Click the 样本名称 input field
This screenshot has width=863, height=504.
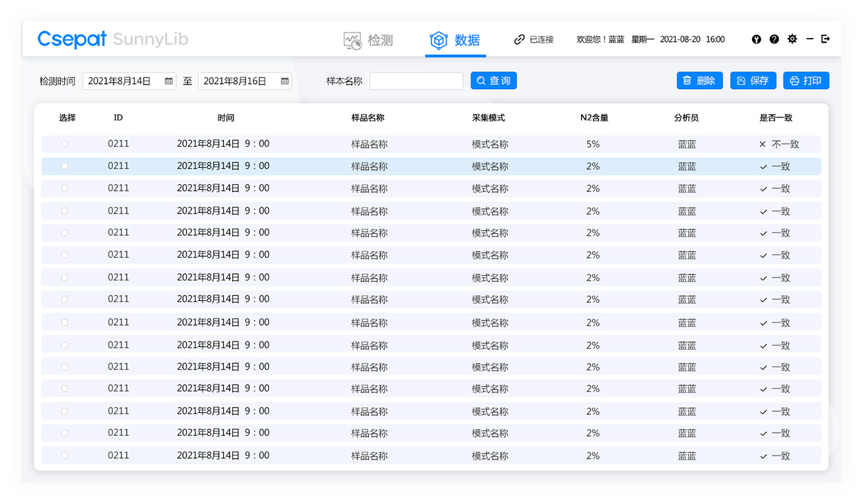pyautogui.click(x=416, y=81)
